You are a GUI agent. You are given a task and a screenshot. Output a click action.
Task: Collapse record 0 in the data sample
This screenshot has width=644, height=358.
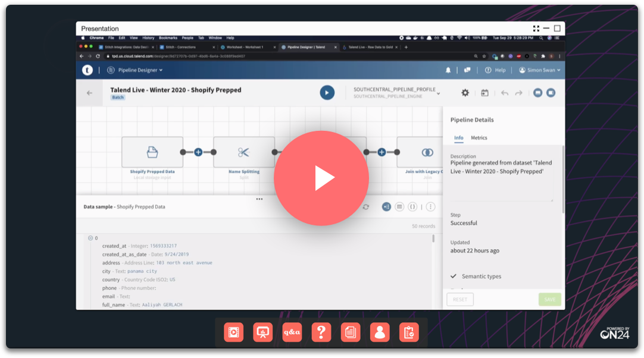click(90, 238)
